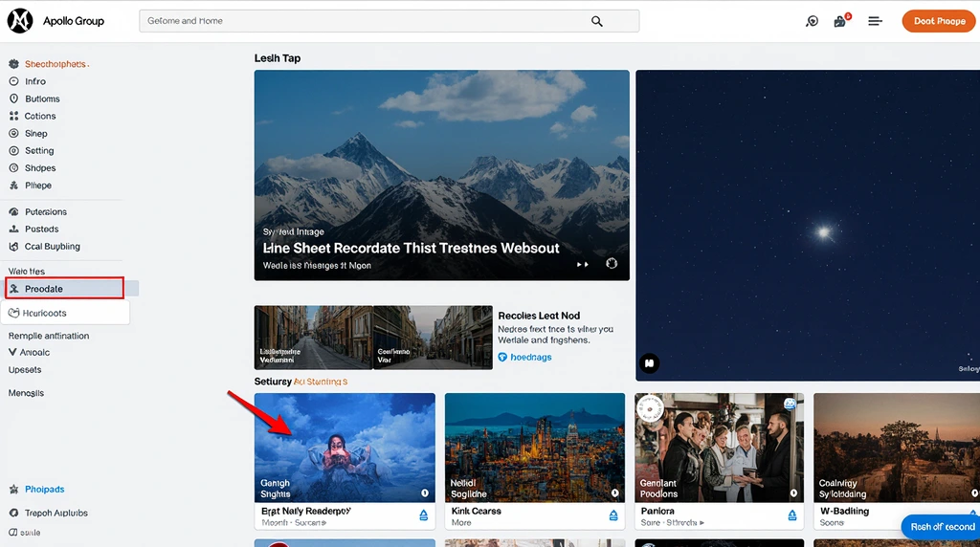Focus the Gefome and Home search field
The image size is (980, 547).
[x=364, y=21]
